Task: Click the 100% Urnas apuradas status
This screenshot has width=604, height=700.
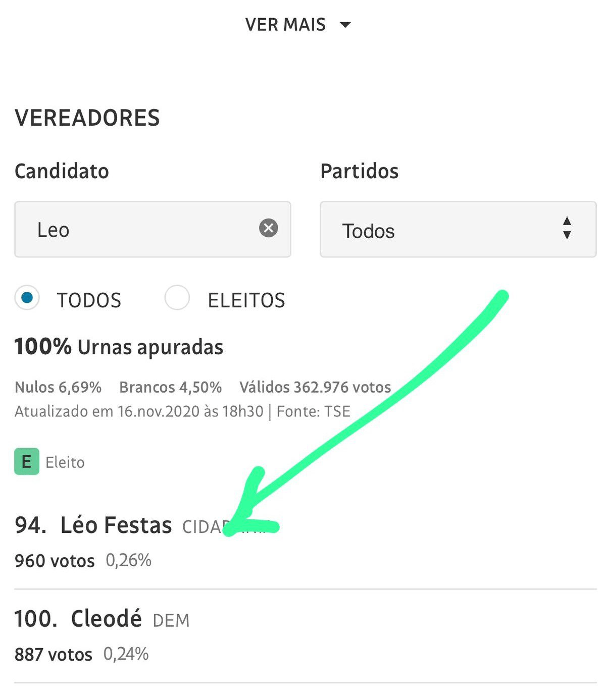Action: click(x=119, y=347)
